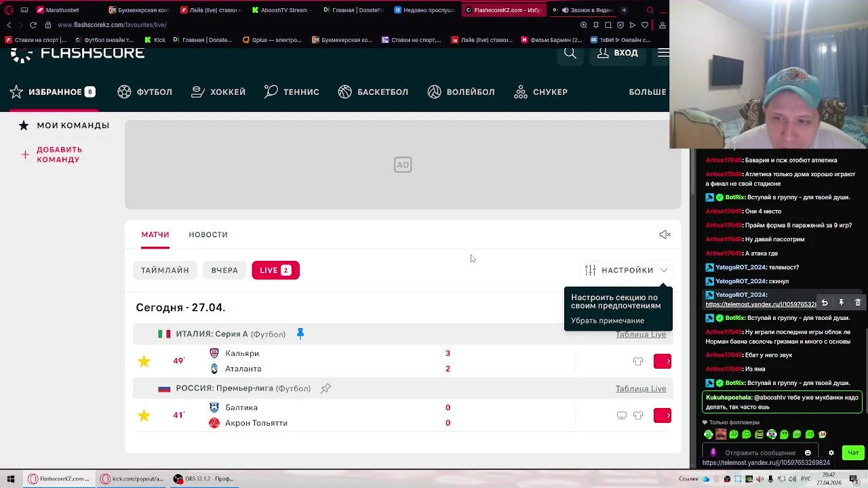Click the browser address bar URL

click(x=112, y=25)
